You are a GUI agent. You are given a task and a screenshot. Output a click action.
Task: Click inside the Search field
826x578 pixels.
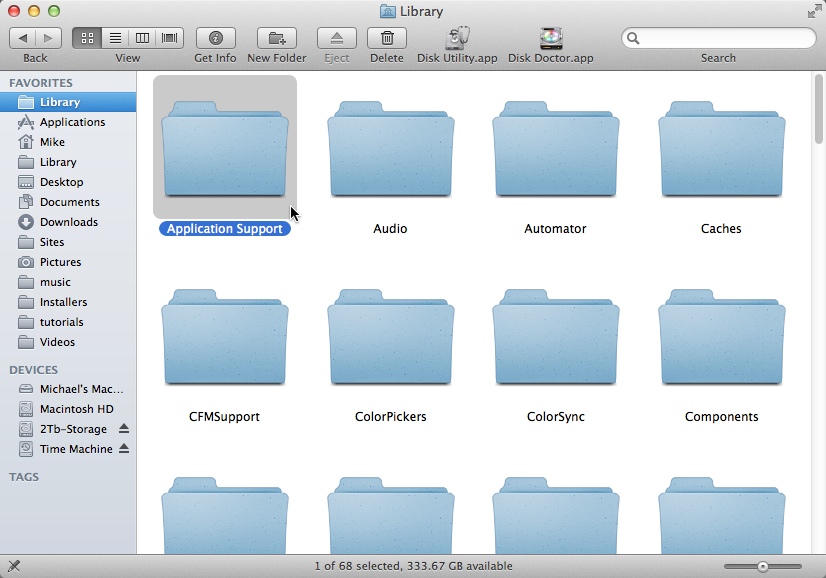(x=719, y=38)
